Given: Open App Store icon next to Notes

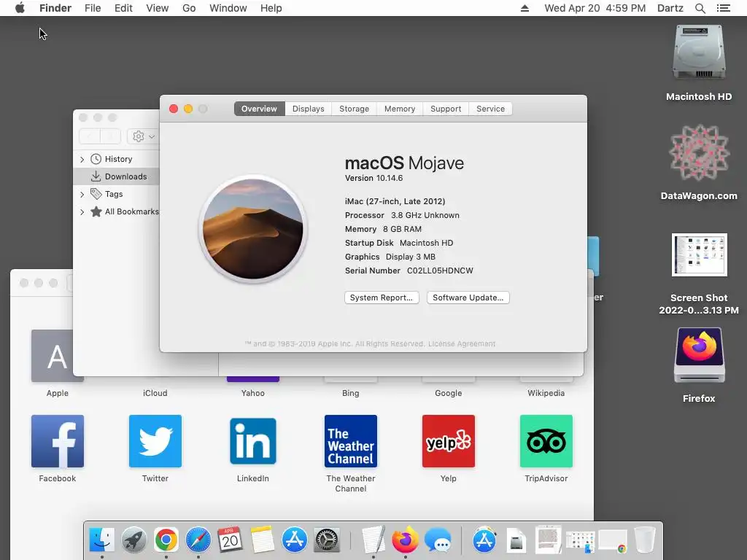Looking at the screenshot, I should [295, 540].
